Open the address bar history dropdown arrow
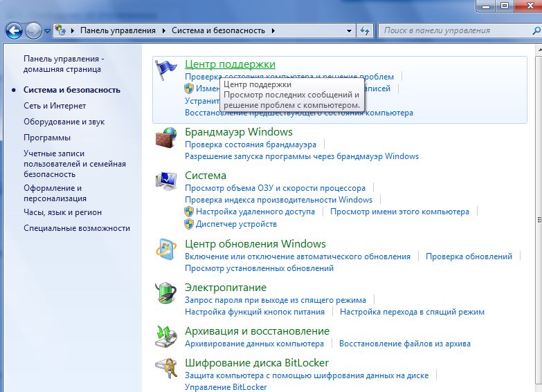 tap(348, 30)
